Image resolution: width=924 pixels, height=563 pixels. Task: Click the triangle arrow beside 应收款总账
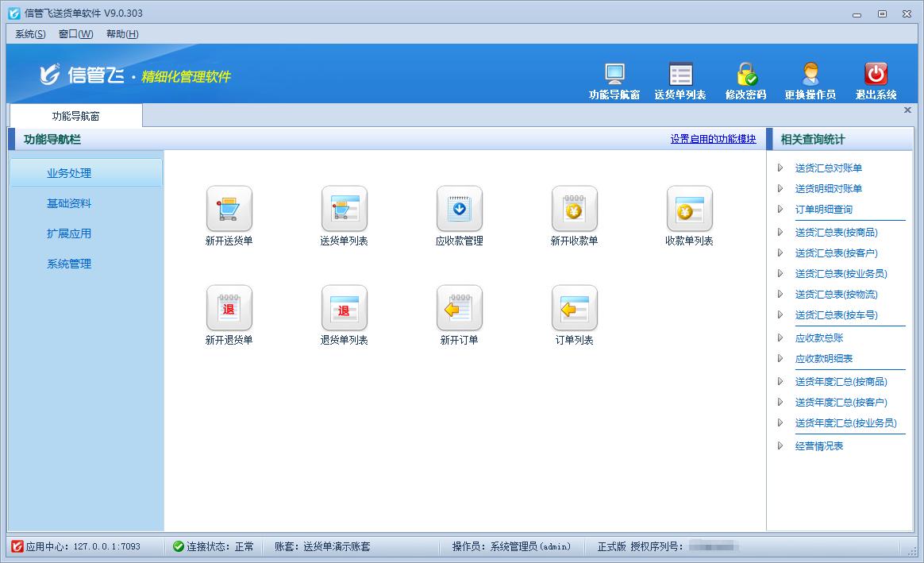[x=780, y=337]
